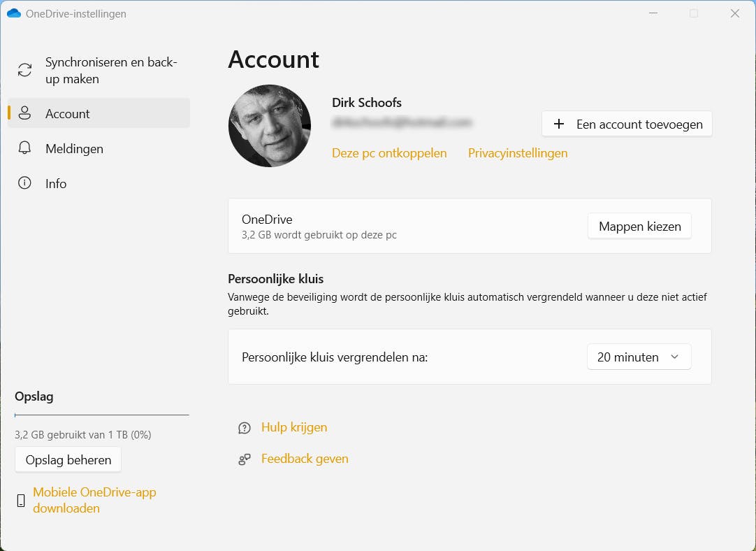Click the Opslag beheren button
756x551 pixels.
click(68, 459)
